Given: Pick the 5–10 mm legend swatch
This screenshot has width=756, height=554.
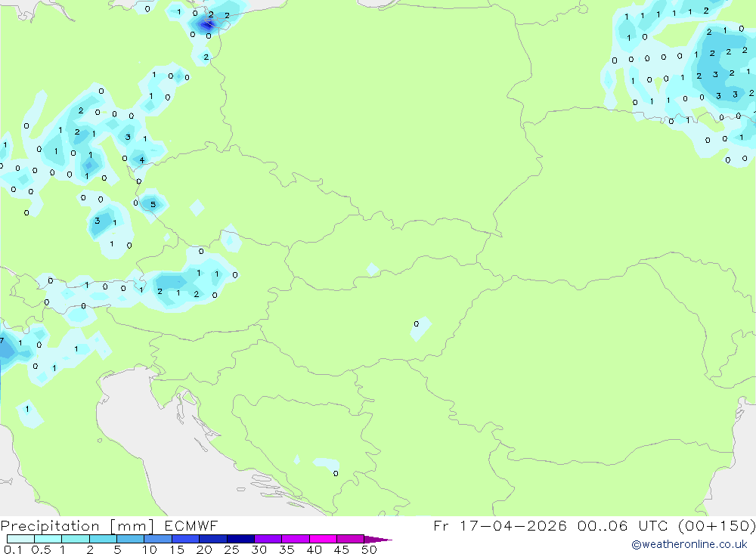Looking at the screenshot, I should coord(130,539).
